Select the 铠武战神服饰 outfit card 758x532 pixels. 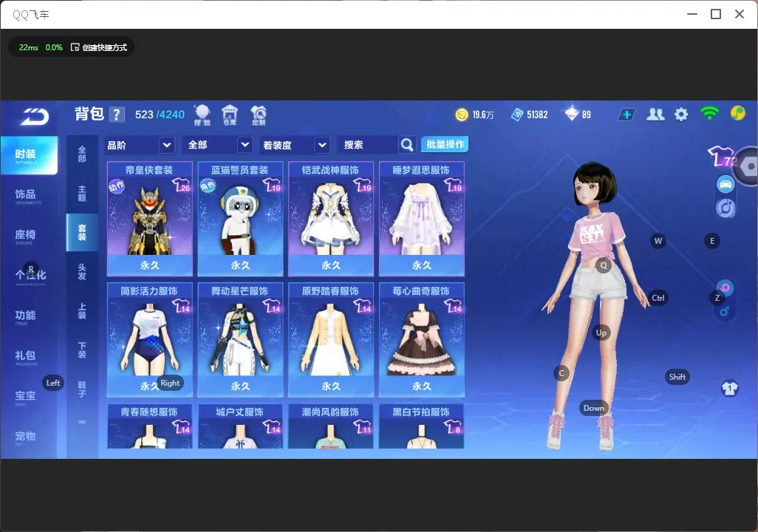(x=331, y=219)
